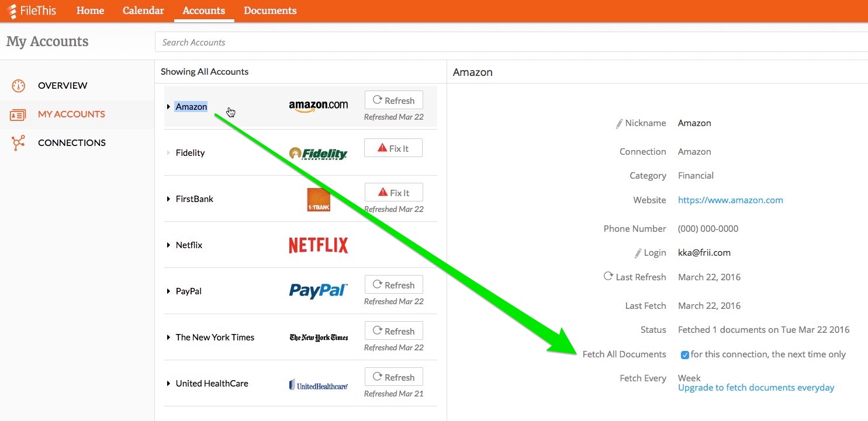The width and height of the screenshot is (868, 421).
Task: Click the amazon.com logo
Action: tap(319, 106)
